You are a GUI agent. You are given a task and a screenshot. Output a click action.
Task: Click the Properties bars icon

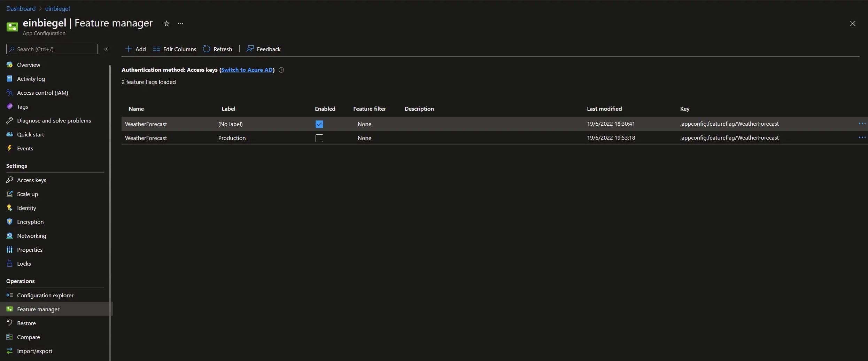pos(9,250)
